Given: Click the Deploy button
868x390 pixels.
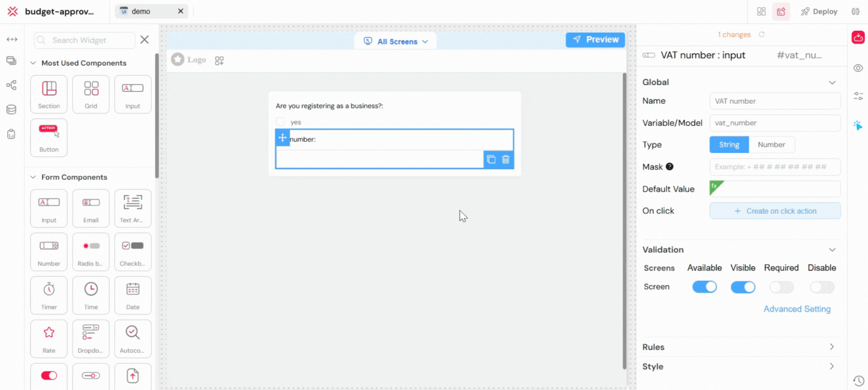Looking at the screenshot, I should click(x=819, y=11).
